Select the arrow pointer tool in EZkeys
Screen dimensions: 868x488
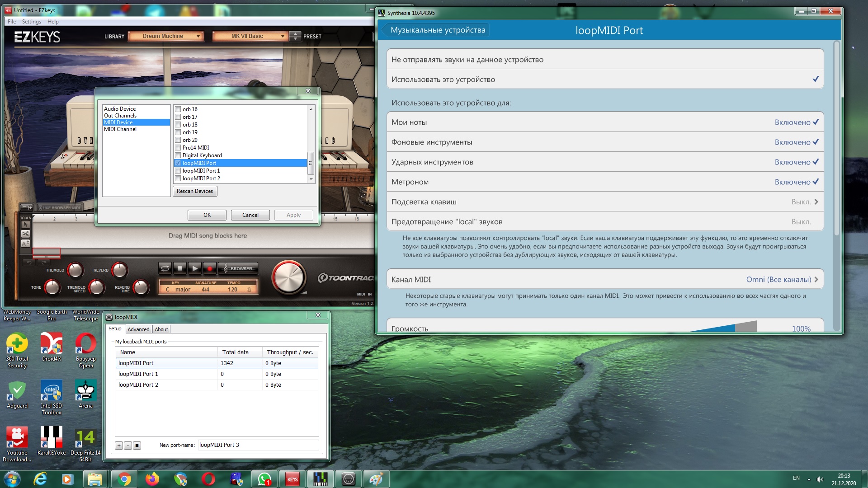[x=25, y=225]
